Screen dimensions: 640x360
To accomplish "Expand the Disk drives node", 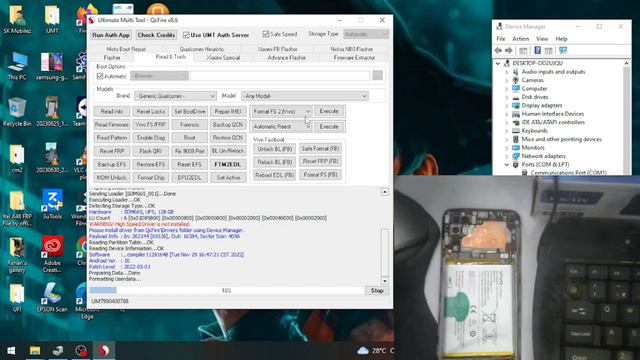I will 507,97.
